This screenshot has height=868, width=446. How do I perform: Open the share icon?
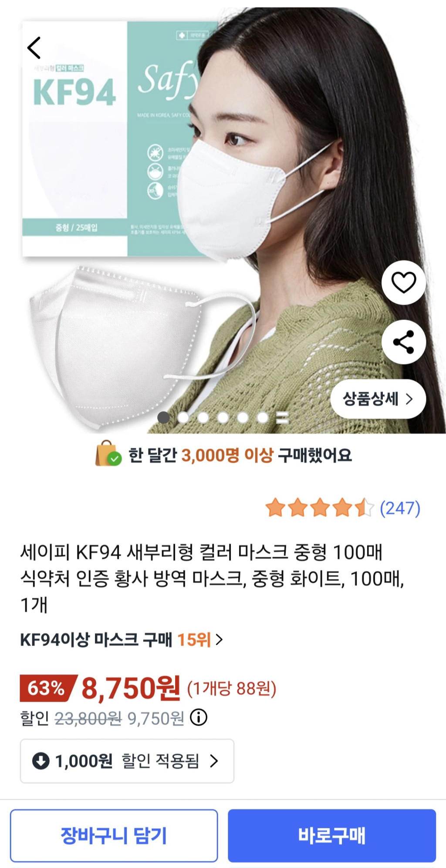click(x=404, y=342)
